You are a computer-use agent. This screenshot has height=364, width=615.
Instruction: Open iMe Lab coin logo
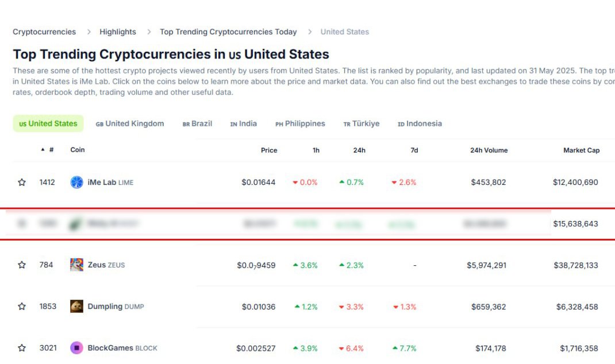(x=76, y=182)
